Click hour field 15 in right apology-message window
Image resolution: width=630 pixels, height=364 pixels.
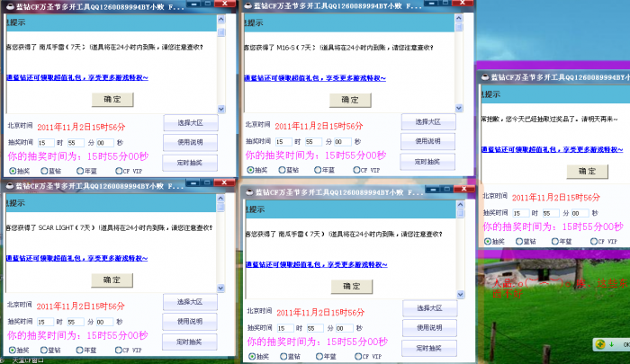(520, 213)
